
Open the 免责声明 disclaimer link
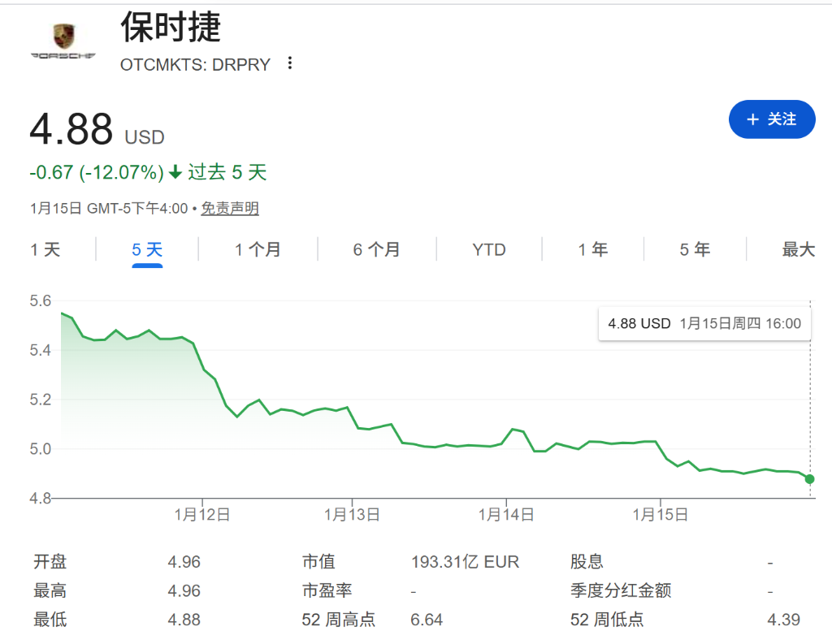coord(230,209)
